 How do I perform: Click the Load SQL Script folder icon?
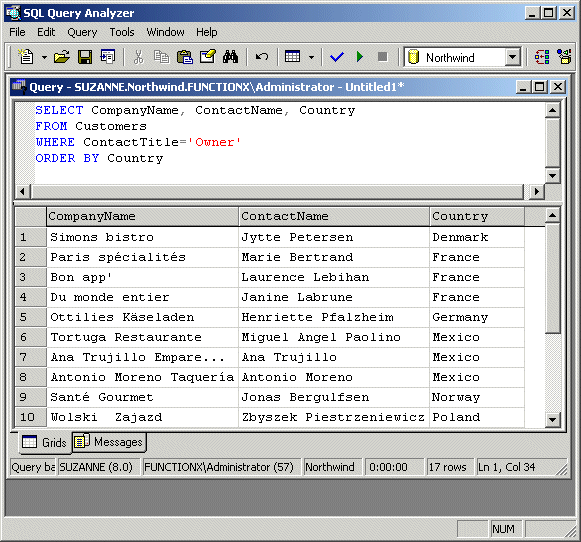point(62,57)
